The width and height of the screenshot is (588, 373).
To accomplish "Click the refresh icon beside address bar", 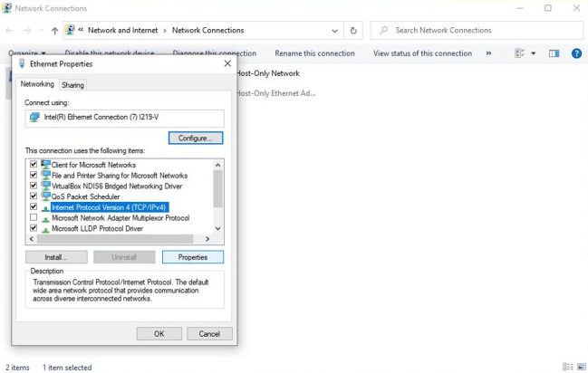I will pos(353,31).
